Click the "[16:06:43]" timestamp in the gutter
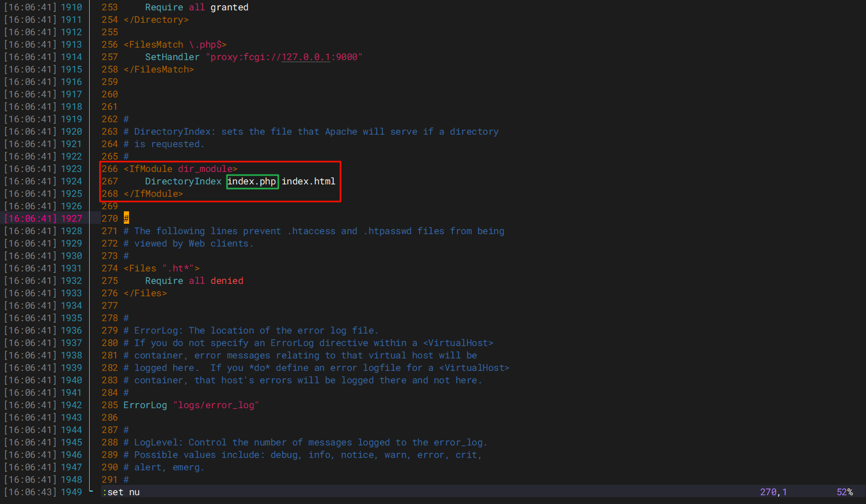 pos(31,492)
